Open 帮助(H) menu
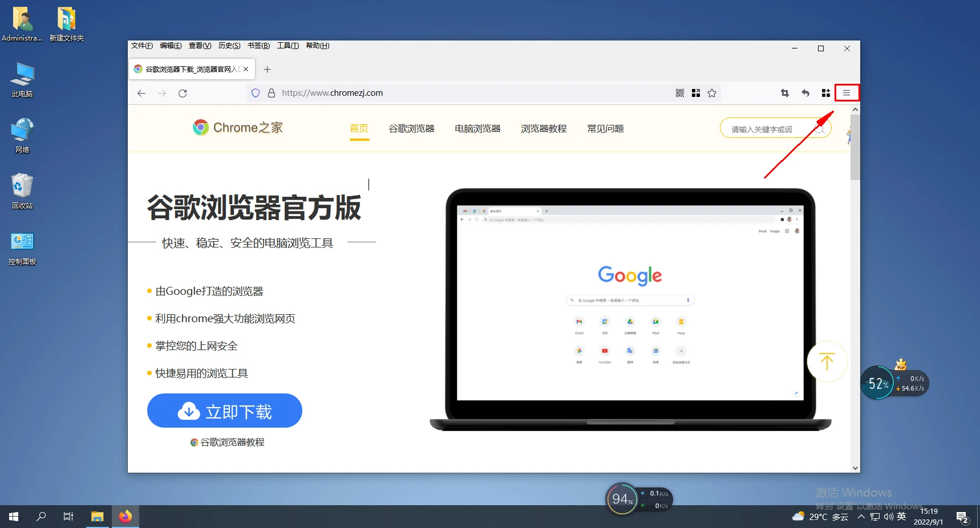The width and height of the screenshot is (980, 528). click(x=318, y=46)
